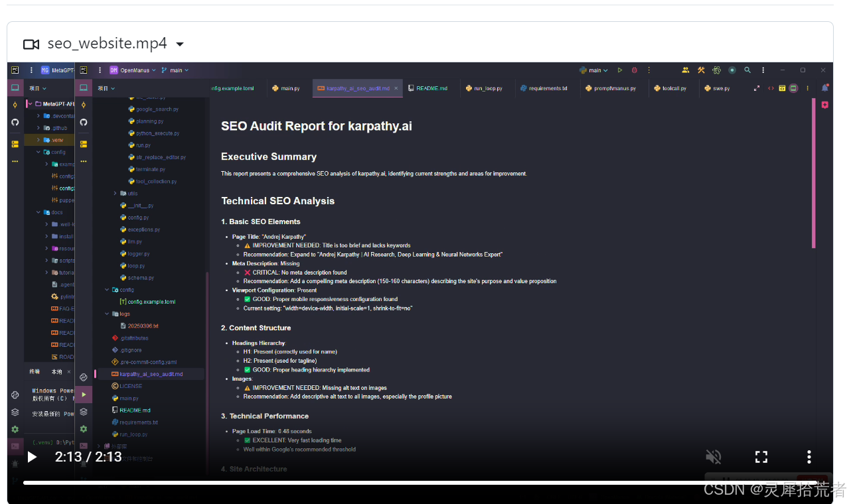Close the karpathy_ai_seo_audit.md tab
The width and height of the screenshot is (849, 504).
396,88
